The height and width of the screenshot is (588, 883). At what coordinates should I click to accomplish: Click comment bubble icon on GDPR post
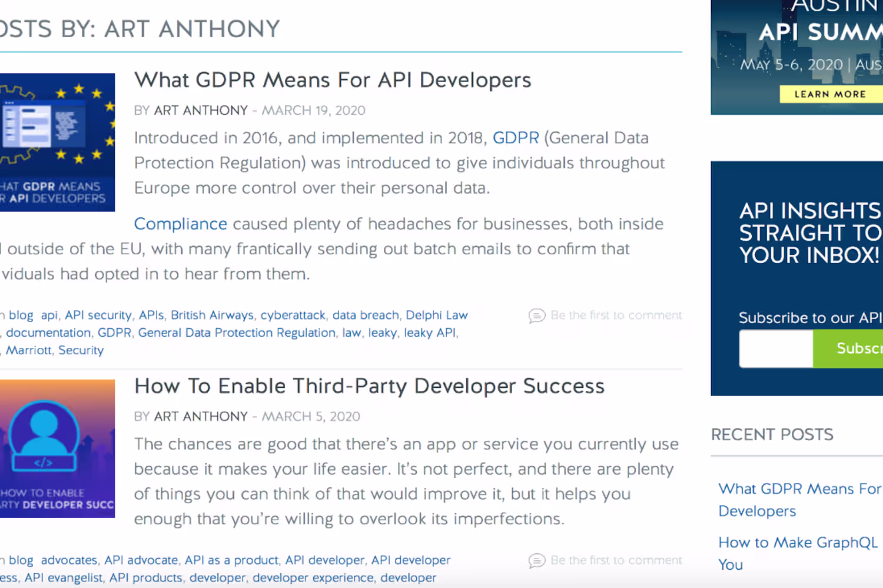[x=536, y=316]
